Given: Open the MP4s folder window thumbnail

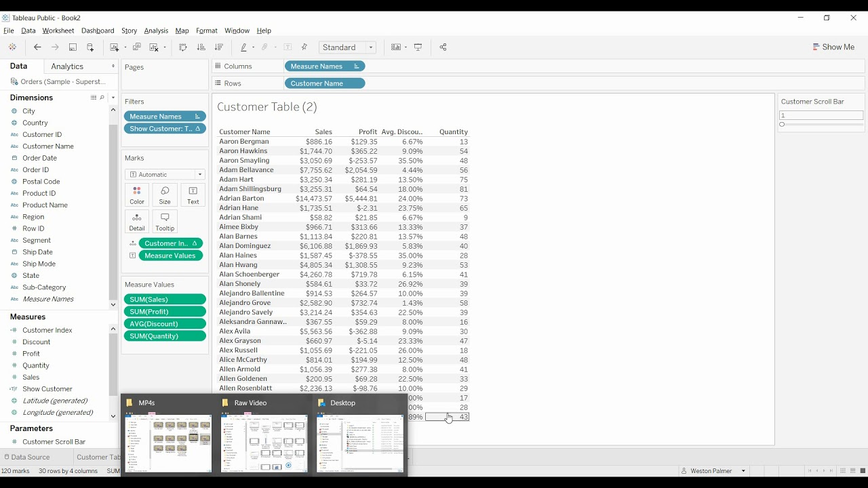Looking at the screenshot, I should pyautogui.click(x=168, y=443).
